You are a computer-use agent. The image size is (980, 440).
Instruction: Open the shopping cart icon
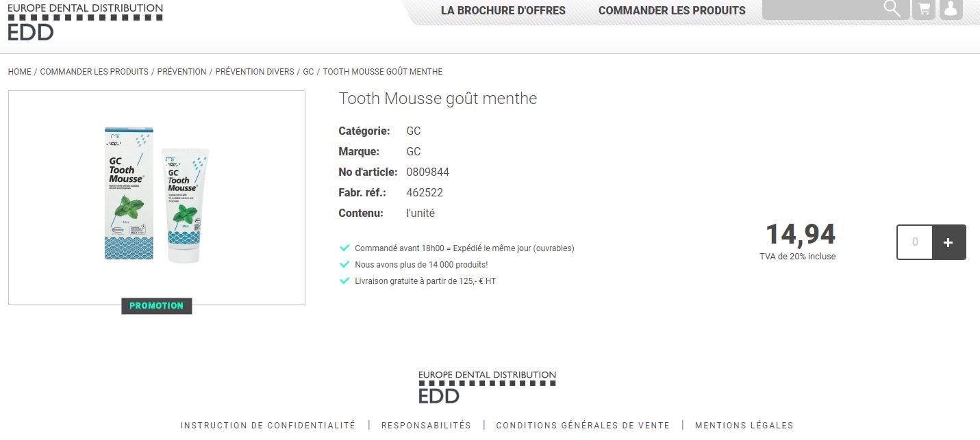pos(925,10)
